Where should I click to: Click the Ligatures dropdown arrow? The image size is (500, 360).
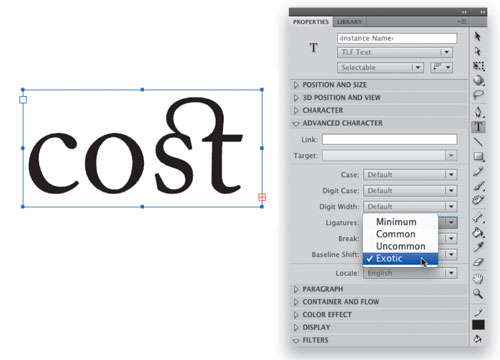pyautogui.click(x=451, y=222)
